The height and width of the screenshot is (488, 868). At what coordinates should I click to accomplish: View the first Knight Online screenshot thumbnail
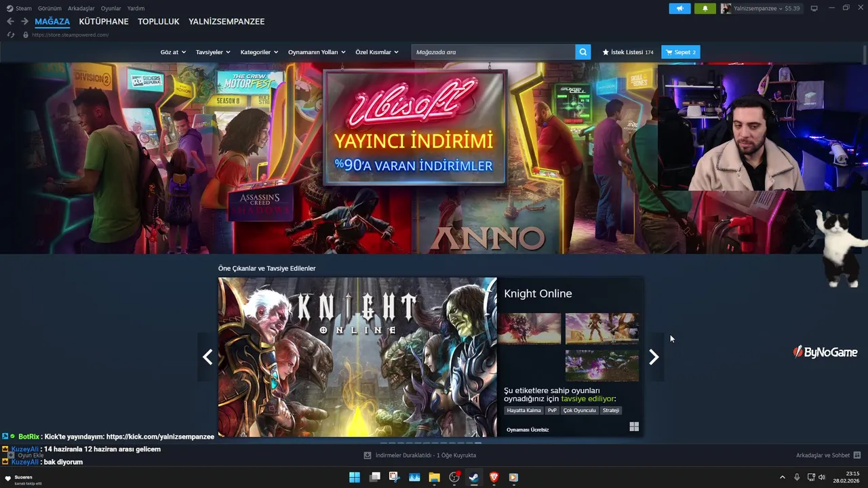point(530,329)
